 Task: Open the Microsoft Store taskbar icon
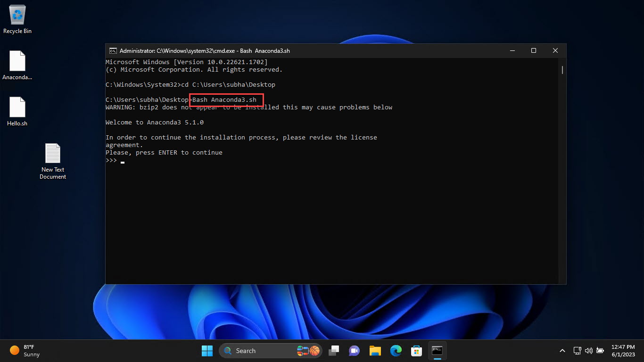[416, 351]
